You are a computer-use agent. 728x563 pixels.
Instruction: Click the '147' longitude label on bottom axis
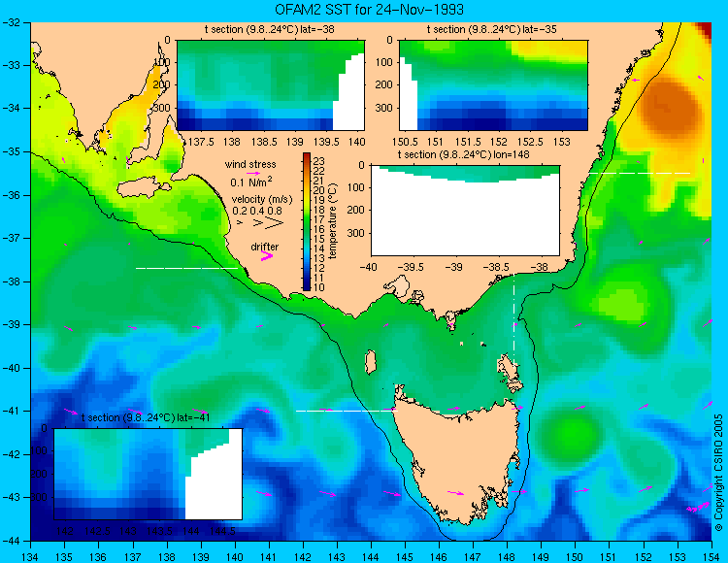coord(473,557)
